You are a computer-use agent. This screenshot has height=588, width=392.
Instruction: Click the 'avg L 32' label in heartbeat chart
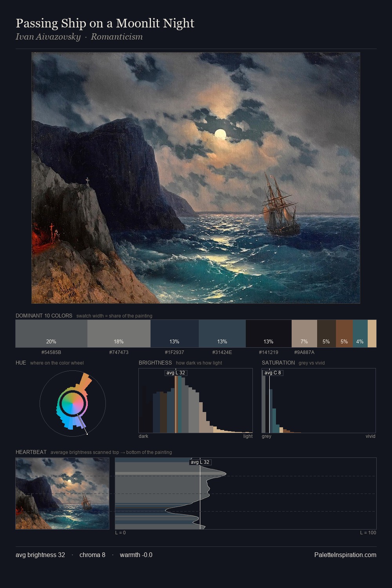pyautogui.click(x=200, y=462)
